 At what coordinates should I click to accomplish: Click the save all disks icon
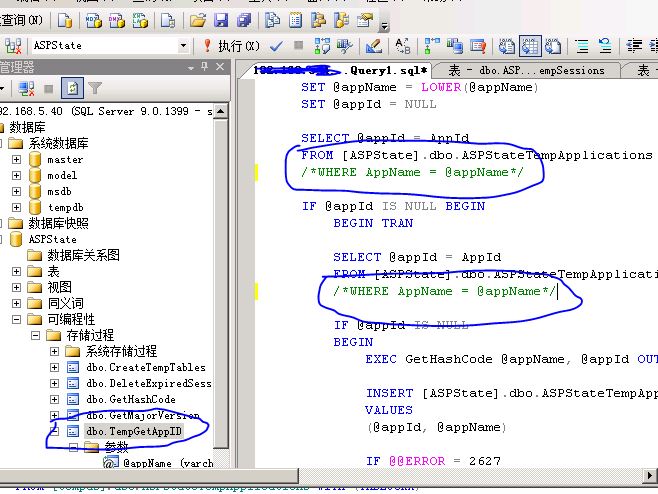point(243,19)
